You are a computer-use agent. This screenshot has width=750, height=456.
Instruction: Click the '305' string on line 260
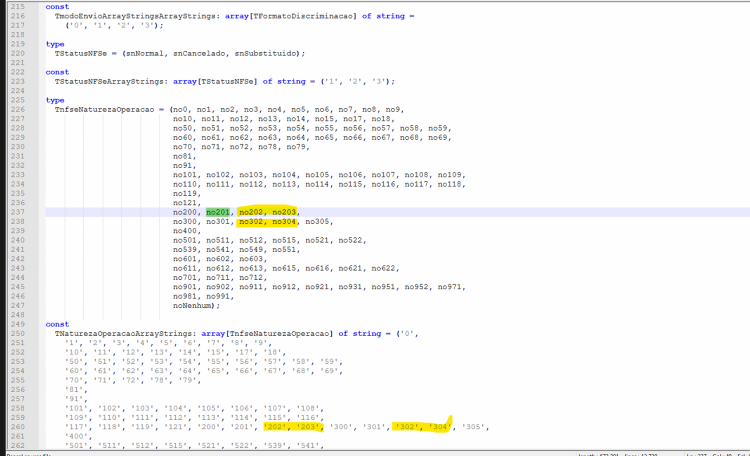tap(473, 427)
